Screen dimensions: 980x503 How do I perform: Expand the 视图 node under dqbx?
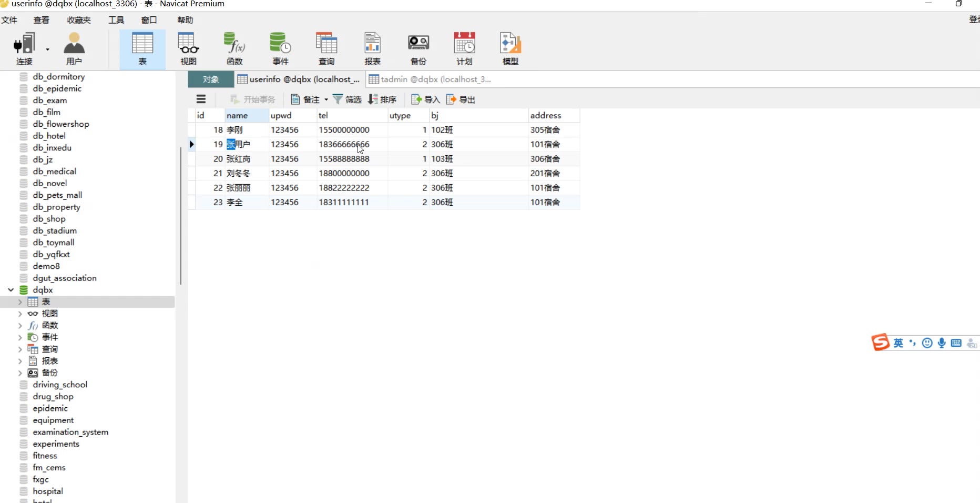pos(20,314)
